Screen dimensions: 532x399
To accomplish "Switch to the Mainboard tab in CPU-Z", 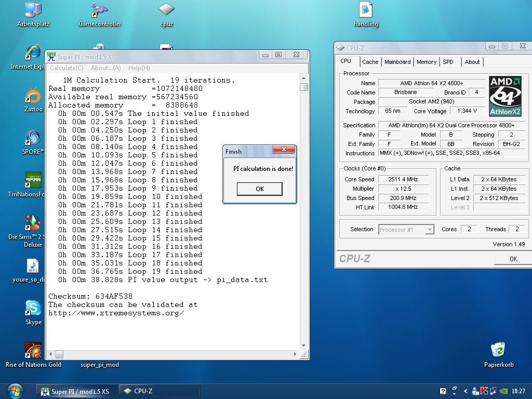I will (x=397, y=62).
